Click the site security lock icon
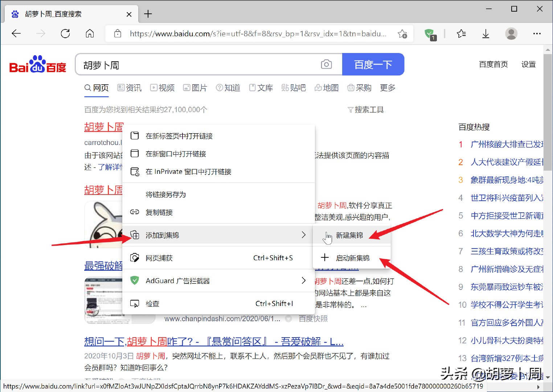This screenshot has width=553, height=392. point(117,33)
